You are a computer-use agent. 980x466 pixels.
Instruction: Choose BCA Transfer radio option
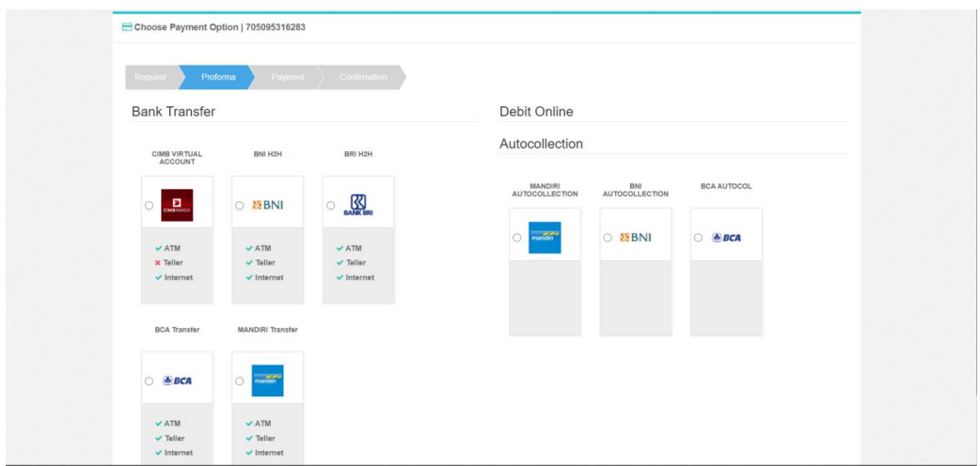click(150, 381)
